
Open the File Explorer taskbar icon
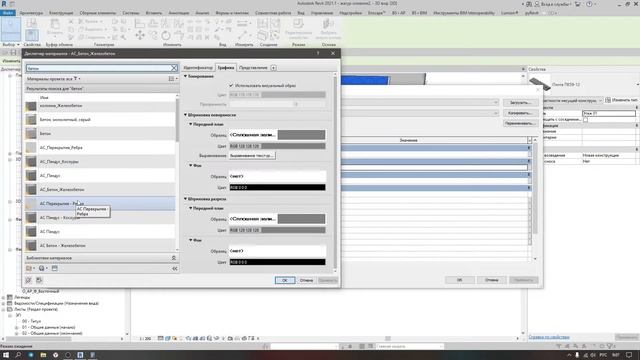point(43,355)
